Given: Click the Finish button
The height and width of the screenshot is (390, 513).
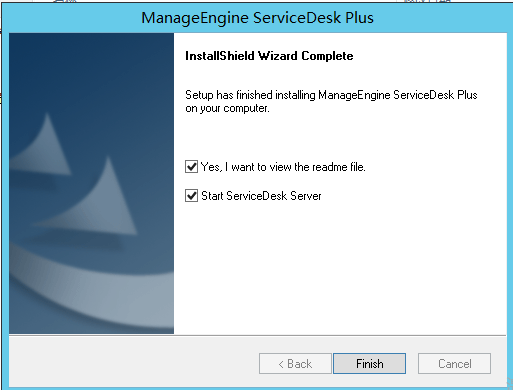Looking at the screenshot, I should [369, 363].
